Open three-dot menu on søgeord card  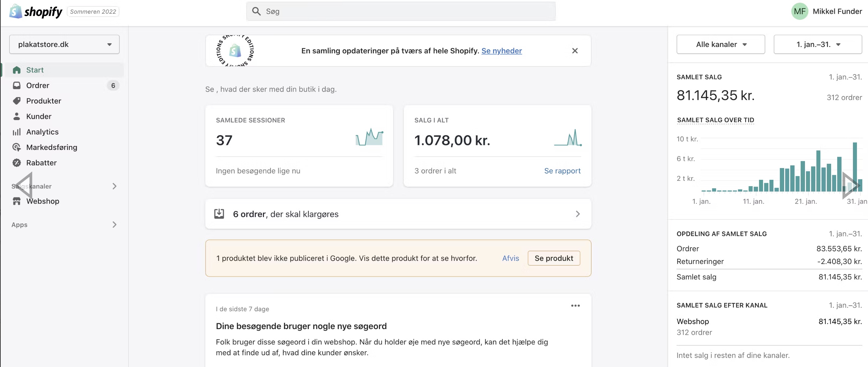pyautogui.click(x=575, y=306)
